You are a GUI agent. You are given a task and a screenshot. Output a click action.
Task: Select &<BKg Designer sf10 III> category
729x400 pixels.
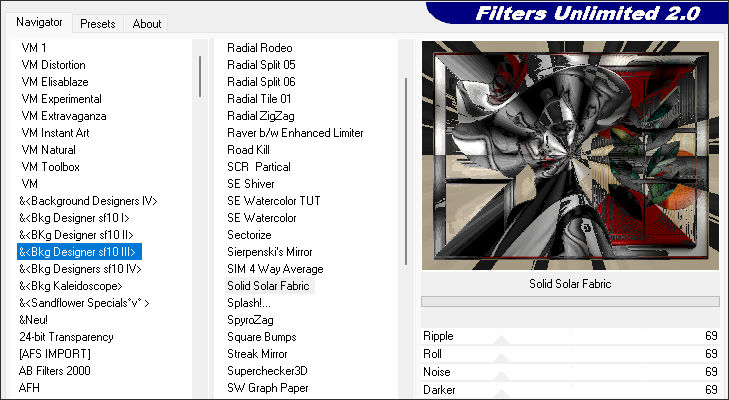click(x=78, y=252)
